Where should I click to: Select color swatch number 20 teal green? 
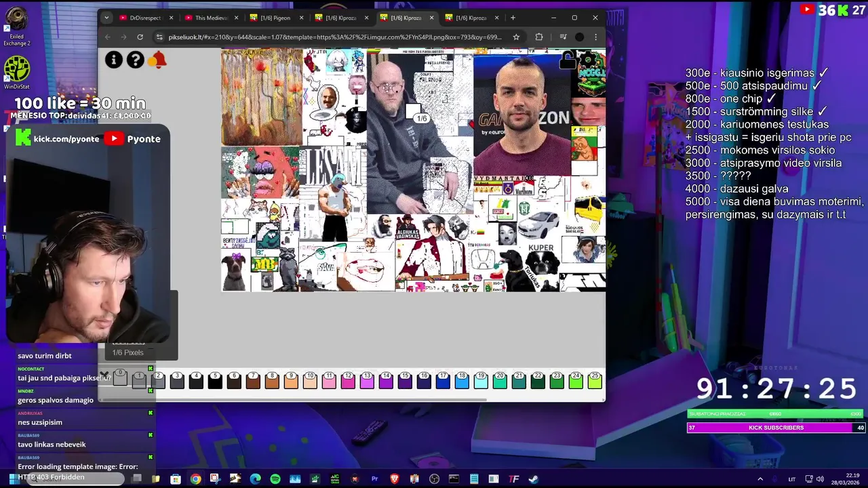coord(500,382)
